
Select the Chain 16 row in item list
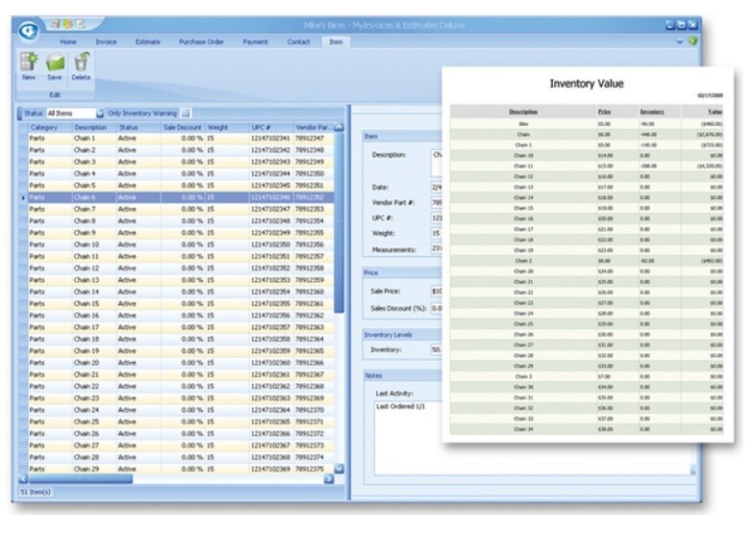point(181,316)
